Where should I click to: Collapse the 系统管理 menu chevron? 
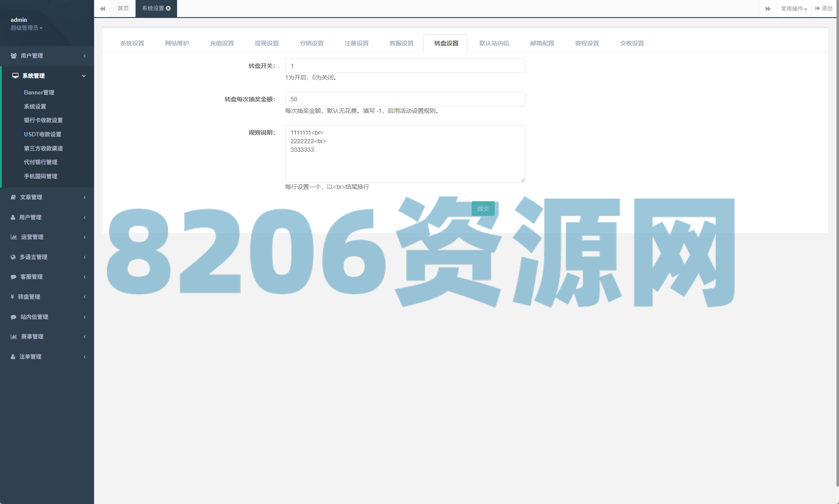click(84, 76)
